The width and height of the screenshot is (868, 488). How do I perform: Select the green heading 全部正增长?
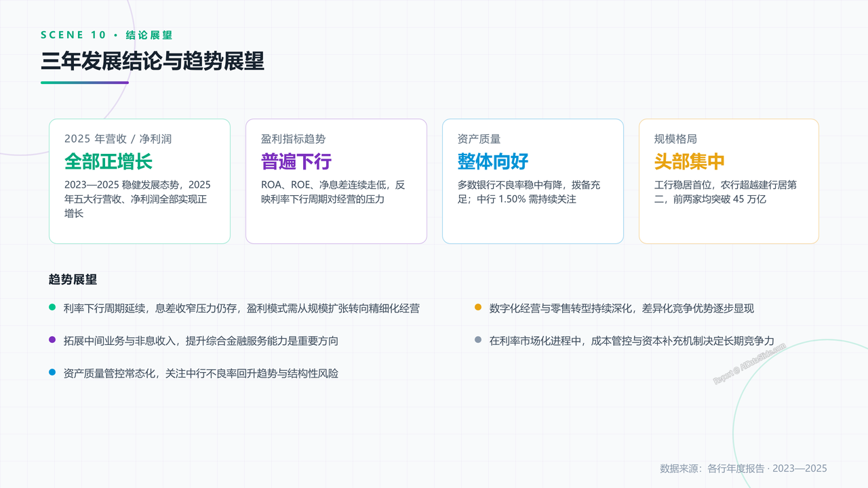click(108, 161)
